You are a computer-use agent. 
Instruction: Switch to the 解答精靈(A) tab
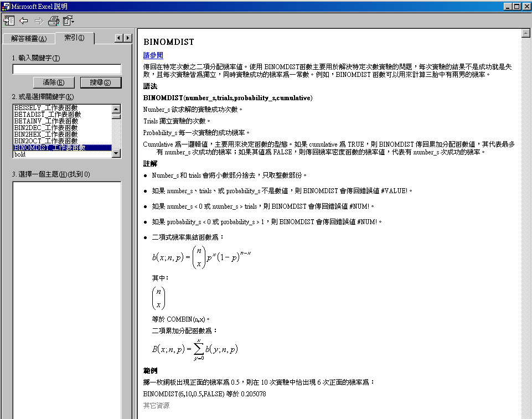pyautogui.click(x=29, y=39)
